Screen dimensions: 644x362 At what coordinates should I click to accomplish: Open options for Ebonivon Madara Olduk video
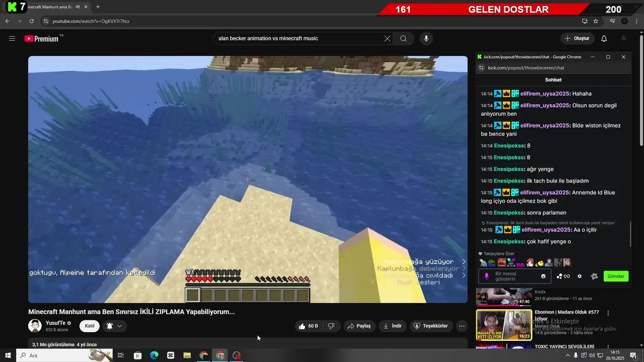pos(608,313)
